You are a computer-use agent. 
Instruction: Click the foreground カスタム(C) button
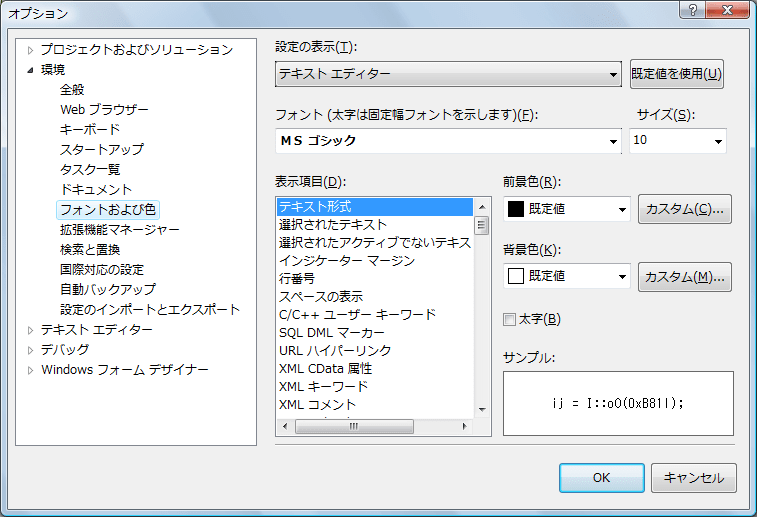[x=685, y=209]
